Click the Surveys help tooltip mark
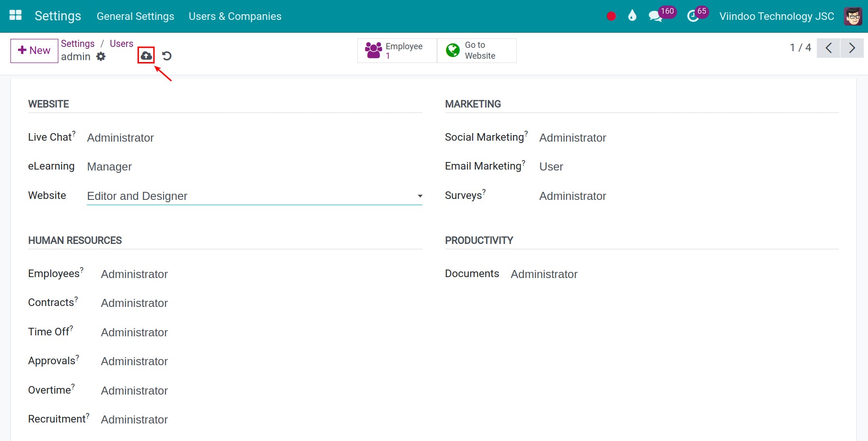 (484, 191)
